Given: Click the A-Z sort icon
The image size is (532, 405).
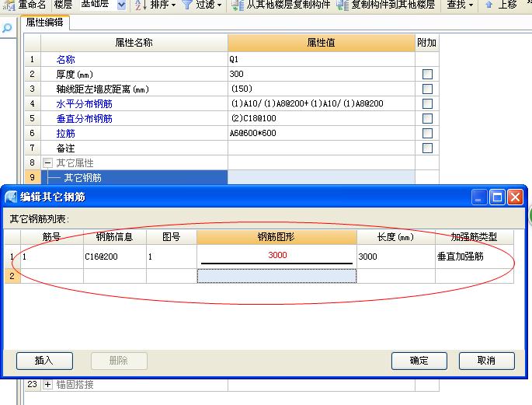Looking at the screenshot, I should pyautogui.click(x=141, y=5).
